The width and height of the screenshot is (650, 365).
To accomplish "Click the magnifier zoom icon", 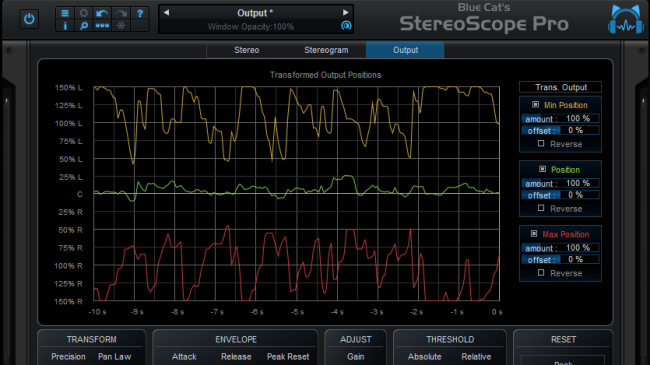I will coord(84,26).
